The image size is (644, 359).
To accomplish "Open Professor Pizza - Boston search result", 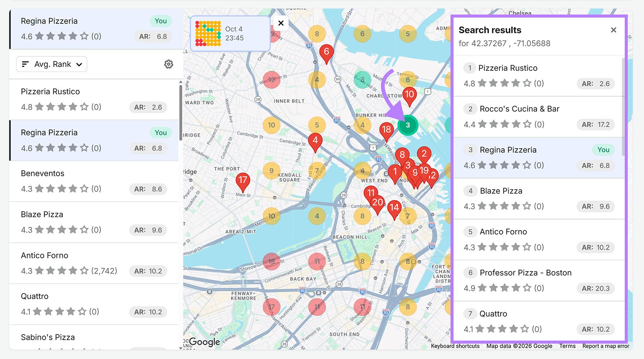I will click(539, 281).
